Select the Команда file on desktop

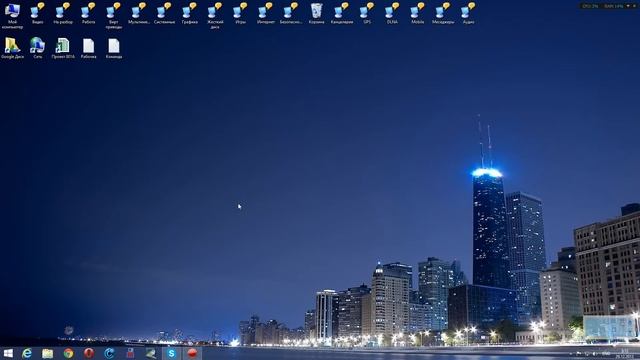(113, 48)
